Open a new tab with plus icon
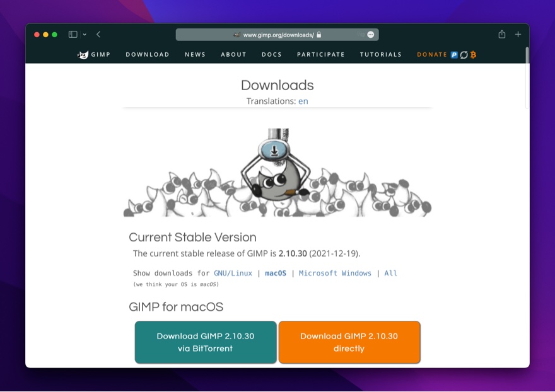This screenshot has height=392, width=555. coord(518,34)
